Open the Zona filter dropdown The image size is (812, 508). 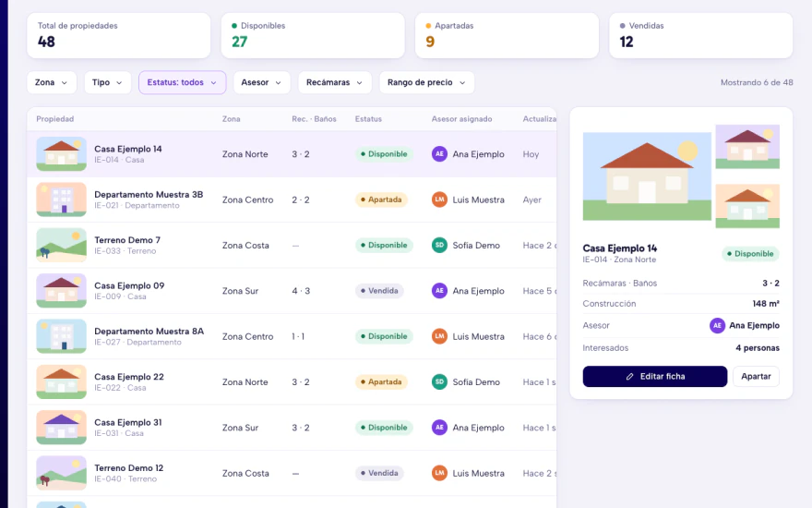pos(52,82)
